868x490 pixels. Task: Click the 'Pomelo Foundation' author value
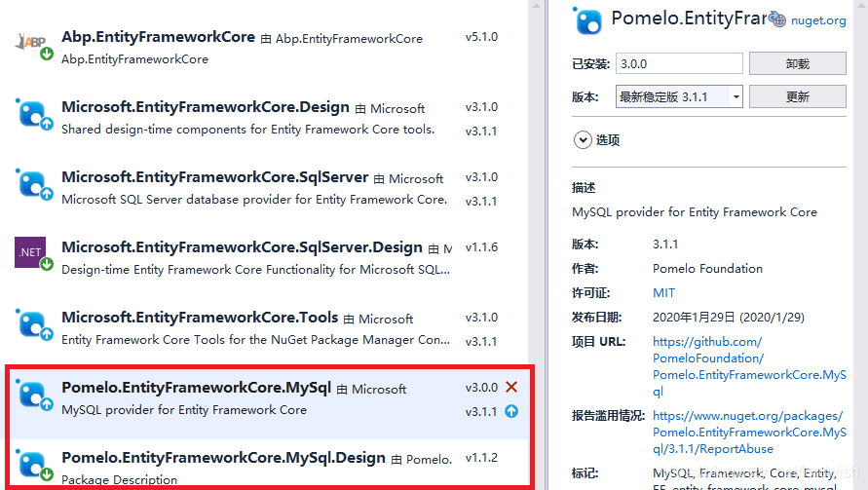(707, 269)
